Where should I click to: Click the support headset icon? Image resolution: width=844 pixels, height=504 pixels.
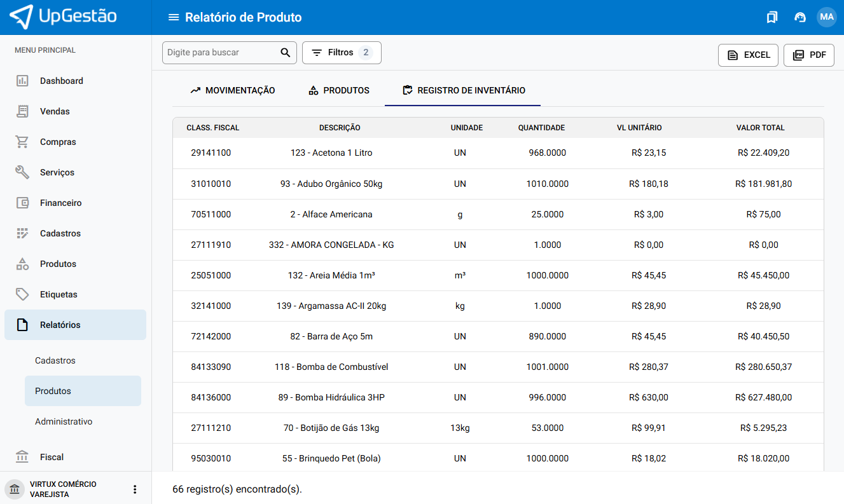(800, 17)
